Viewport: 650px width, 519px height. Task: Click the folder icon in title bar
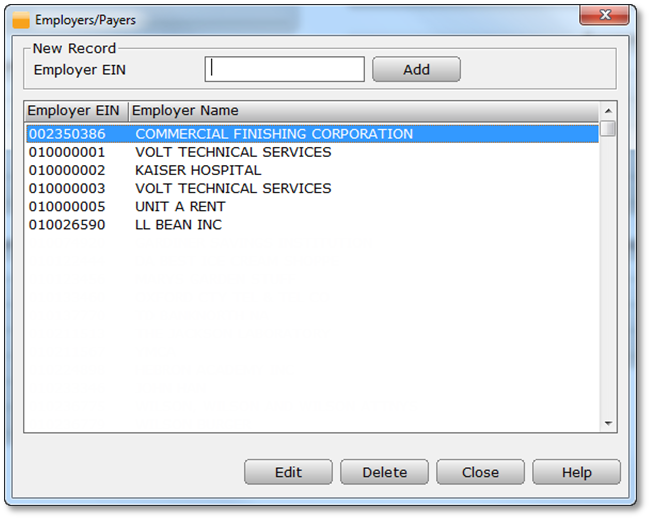20,20
